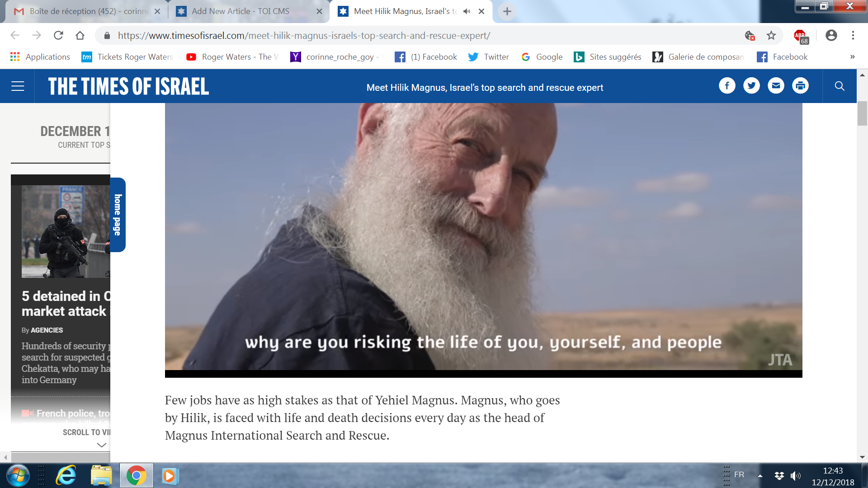
Task: Click the site padlock security icon
Action: (x=107, y=35)
